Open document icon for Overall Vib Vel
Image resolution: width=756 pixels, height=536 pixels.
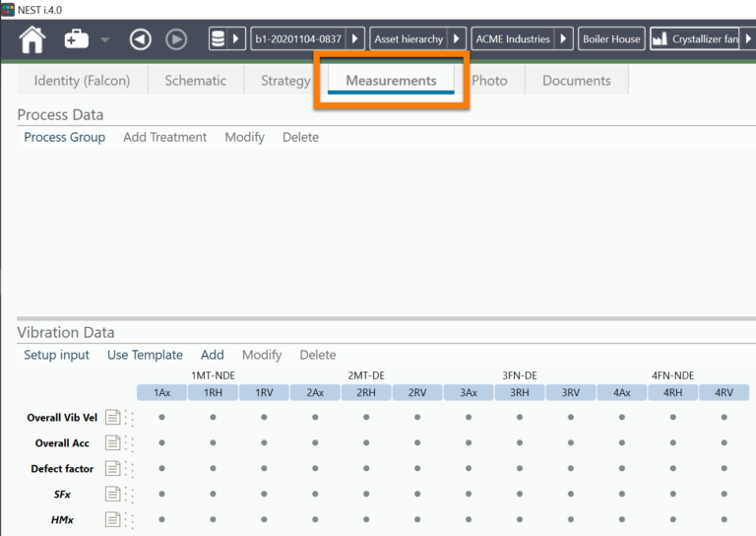[x=112, y=418]
